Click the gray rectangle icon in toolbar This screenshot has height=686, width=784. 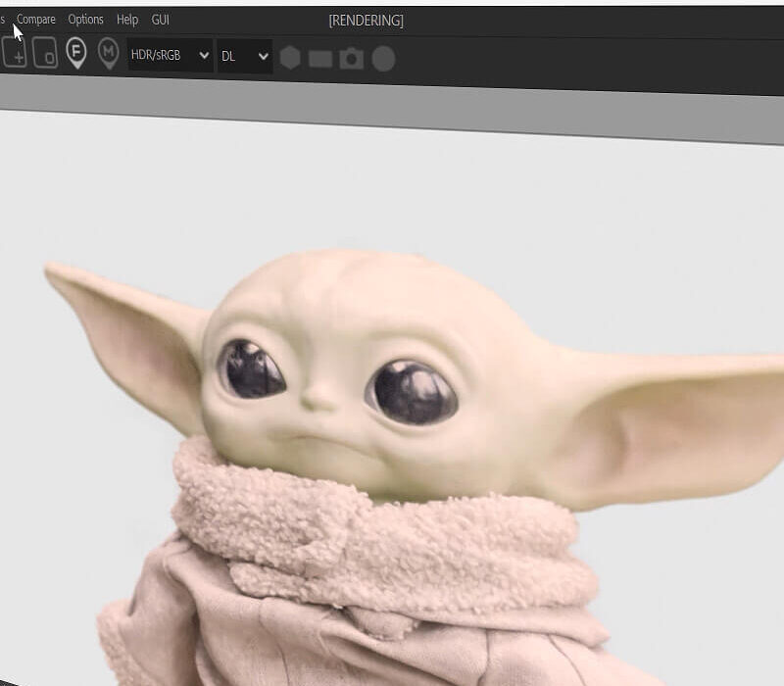[x=320, y=59]
